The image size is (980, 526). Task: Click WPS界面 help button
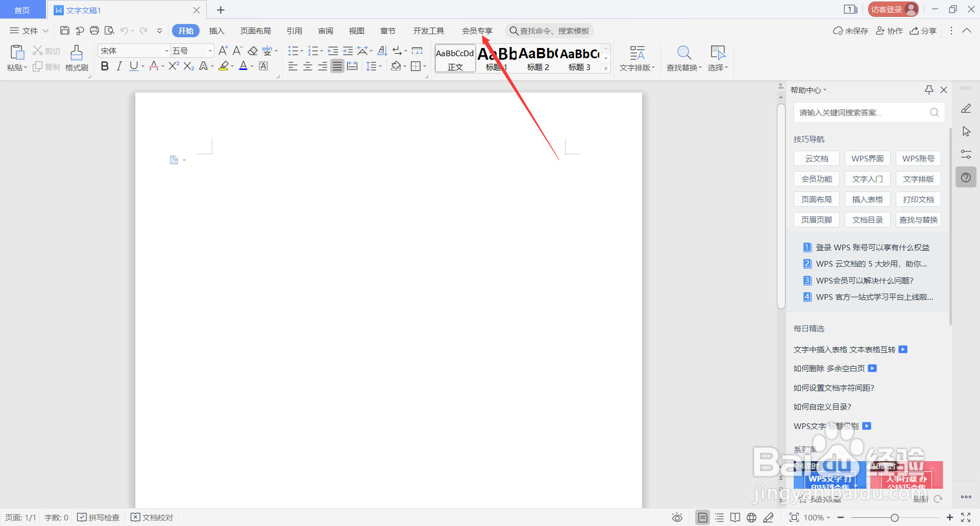click(x=868, y=158)
